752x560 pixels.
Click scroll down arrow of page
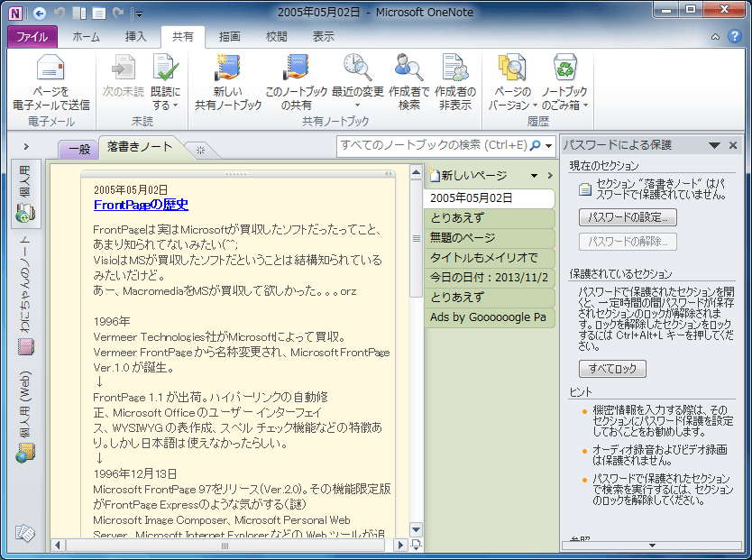coord(417,530)
